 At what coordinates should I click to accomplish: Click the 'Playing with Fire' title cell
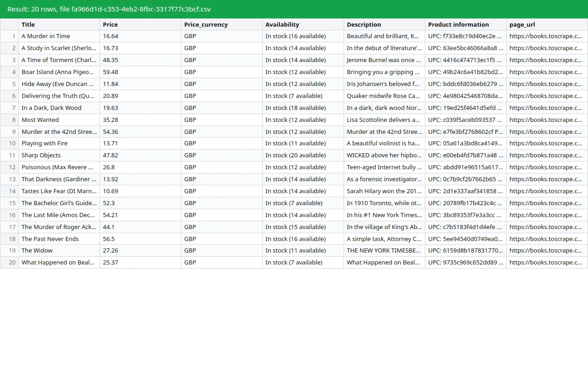point(59,144)
